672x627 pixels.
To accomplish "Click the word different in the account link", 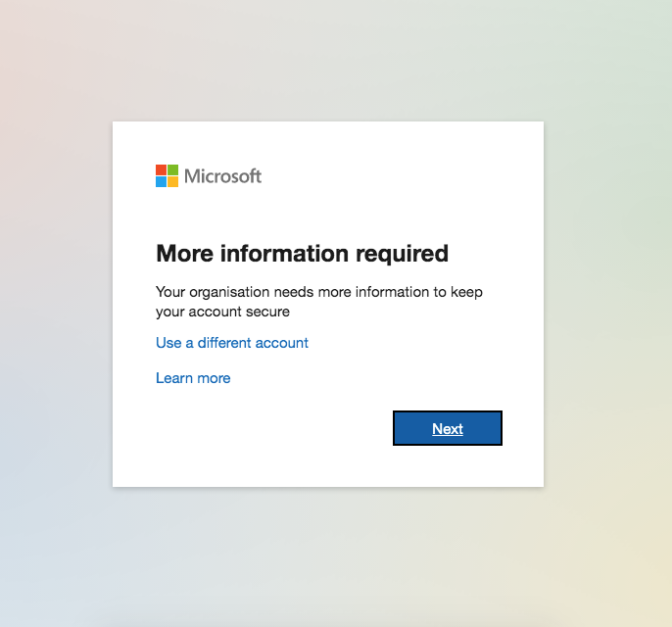I will pyautogui.click(x=224, y=343).
